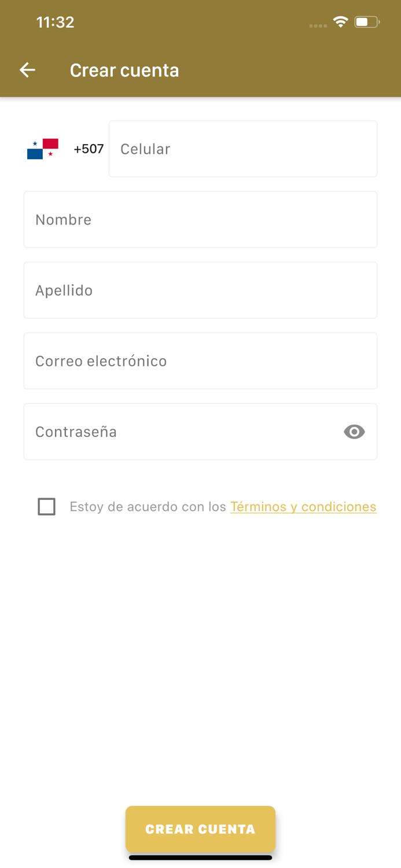Toggle password visibility in Contraseña field
The image size is (401, 868).
click(354, 432)
